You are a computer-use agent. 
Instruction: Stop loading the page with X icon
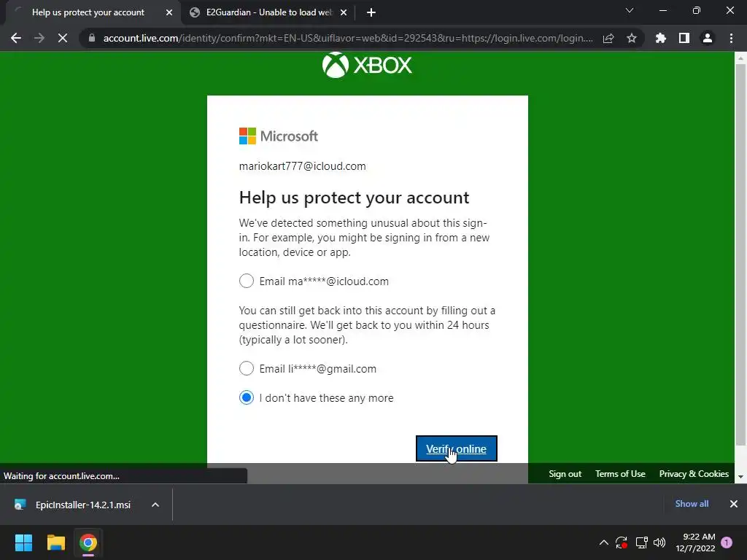63,38
